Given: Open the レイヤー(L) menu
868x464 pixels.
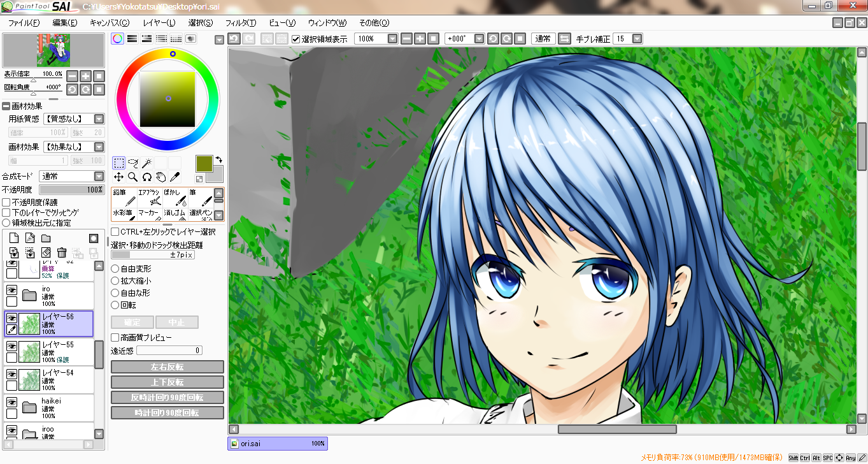Looking at the screenshot, I should coord(159,23).
